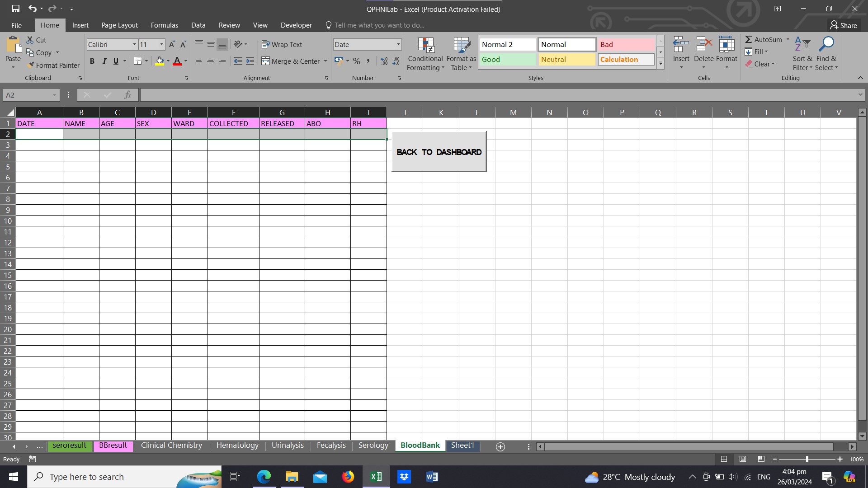Toggle Italic formatting
868x488 pixels.
104,61
